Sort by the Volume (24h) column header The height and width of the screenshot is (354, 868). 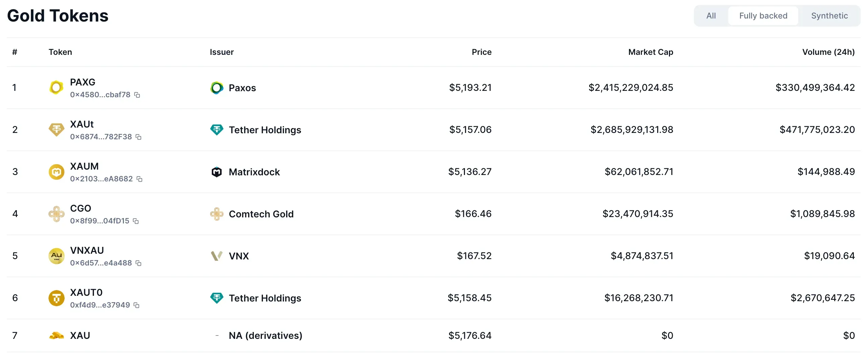tap(828, 52)
